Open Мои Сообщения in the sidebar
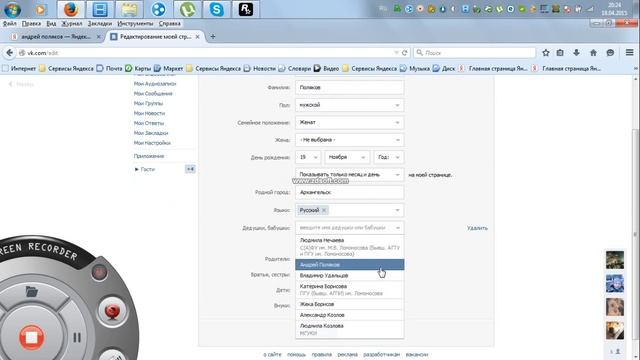640x360 pixels. pyautogui.click(x=153, y=93)
